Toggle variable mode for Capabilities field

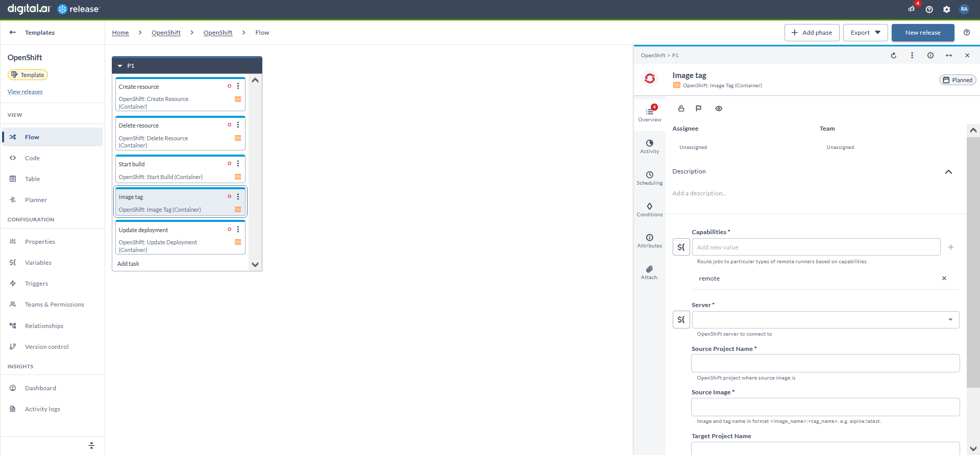[681, 247]
